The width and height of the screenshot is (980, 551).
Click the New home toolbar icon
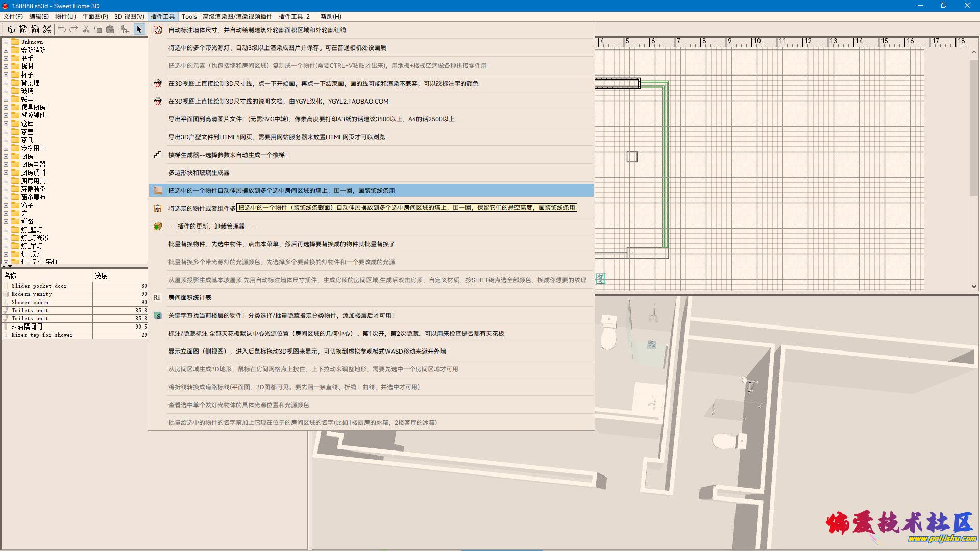tap(11, 29)
